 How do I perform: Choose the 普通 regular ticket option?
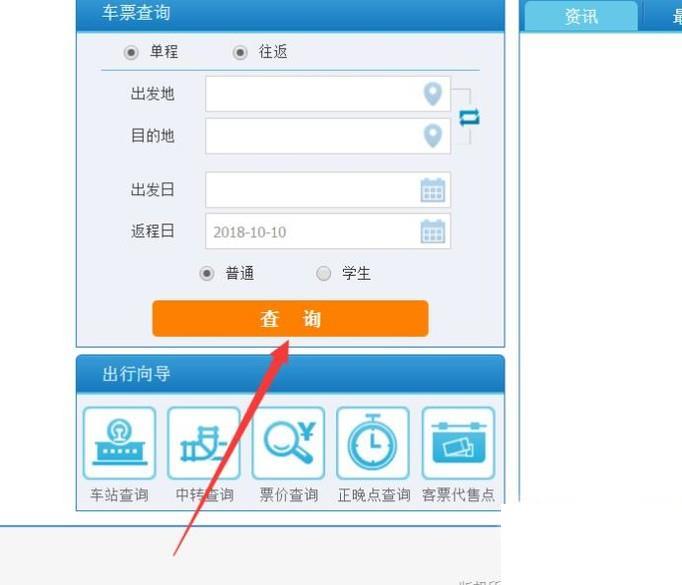(207, 274)
